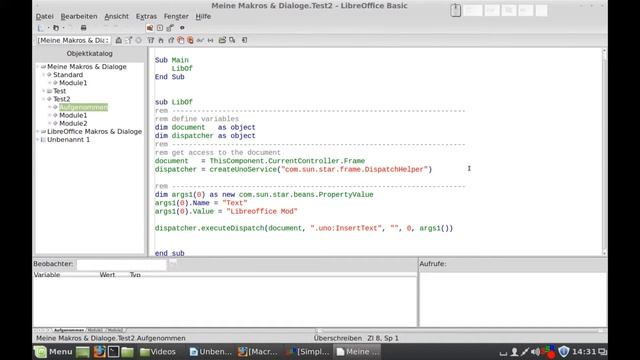
Task: Open the Bearbeiten menu
Action: (x=79, y=16)
